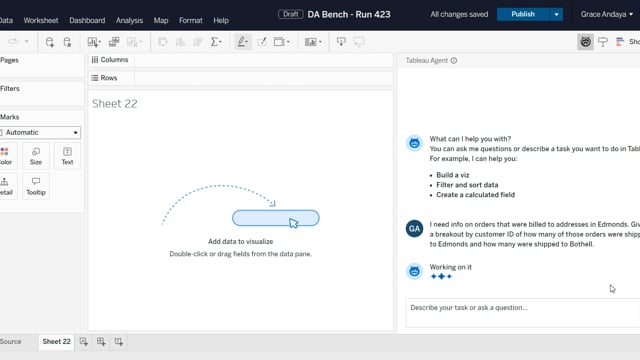Viewport: 640px width, 360px height.
Task: Open the Grace Andaya user menu
Action: 607,14
